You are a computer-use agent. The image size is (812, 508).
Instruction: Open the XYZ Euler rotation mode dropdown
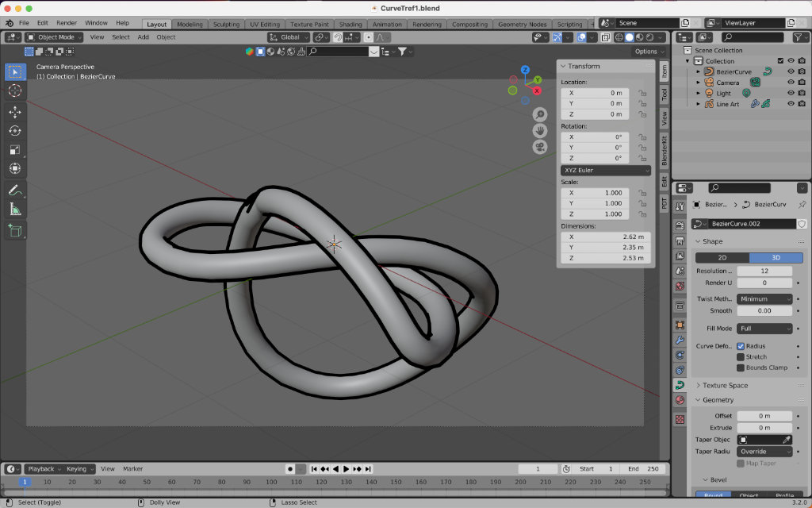click(x=606, y=170)
